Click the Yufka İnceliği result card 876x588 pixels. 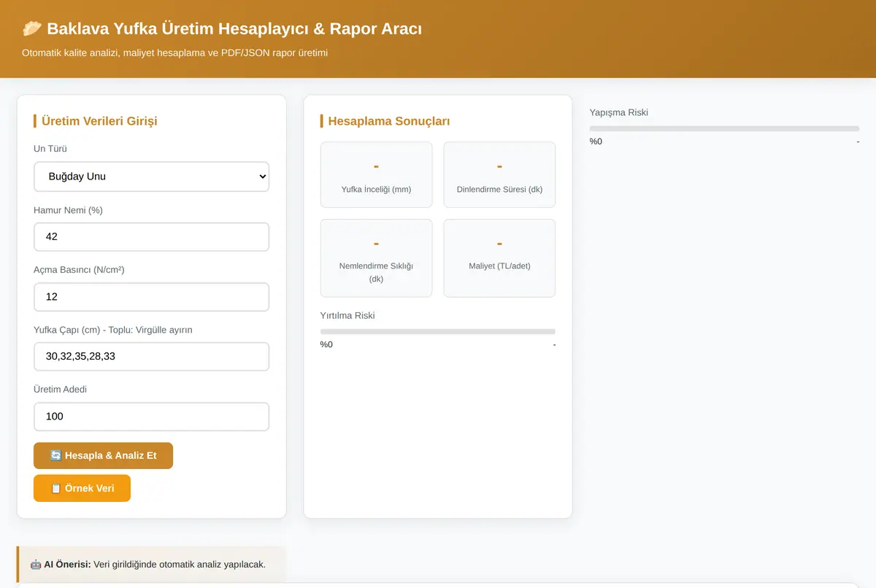click(x=376, y=175)
